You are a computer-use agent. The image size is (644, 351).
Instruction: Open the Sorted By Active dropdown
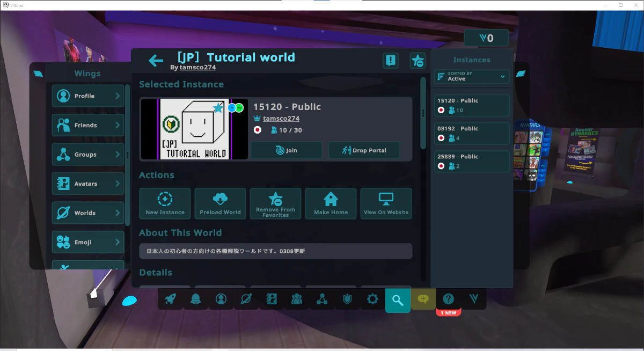tap(472, 76)
